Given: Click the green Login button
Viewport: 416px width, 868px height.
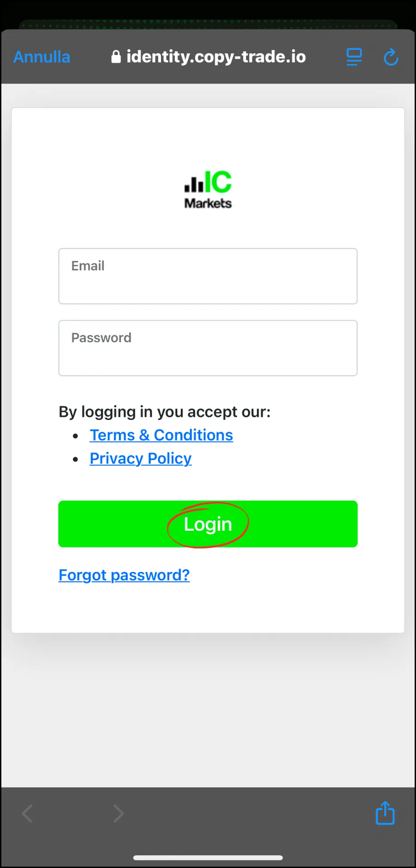Looking at the screenshot, I should pyautogui.click(x=208, y=524).
